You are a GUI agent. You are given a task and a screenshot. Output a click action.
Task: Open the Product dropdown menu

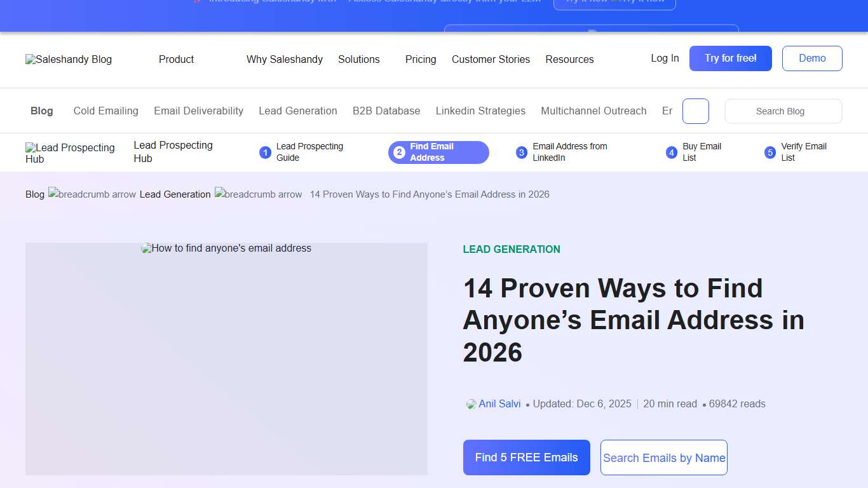pyautogui.click(x=176, y=60)
